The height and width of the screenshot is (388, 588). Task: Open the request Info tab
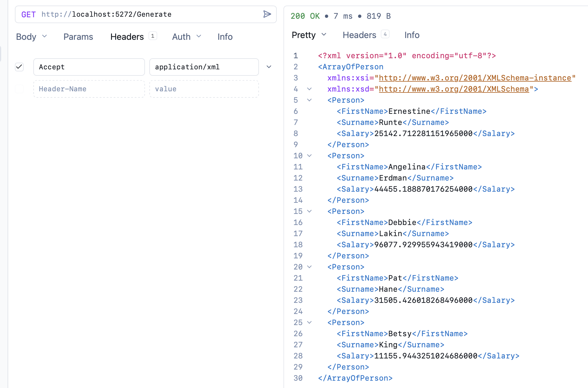[x=225, y=37]
